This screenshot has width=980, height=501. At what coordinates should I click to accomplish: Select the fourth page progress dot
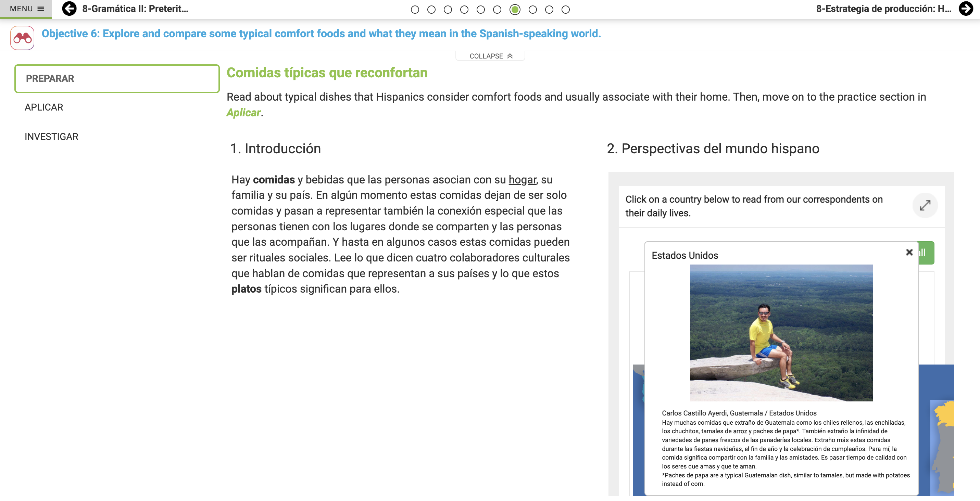(x=464, y=10)
